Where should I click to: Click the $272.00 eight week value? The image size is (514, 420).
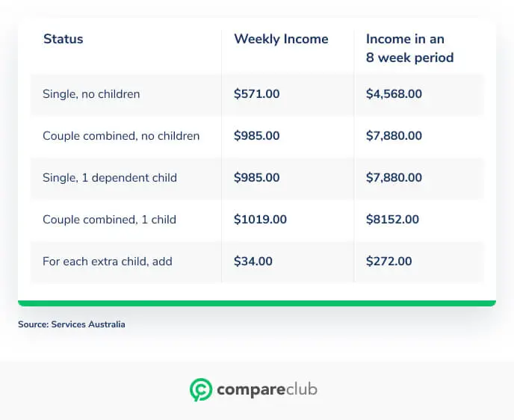(x=388, y=262)
